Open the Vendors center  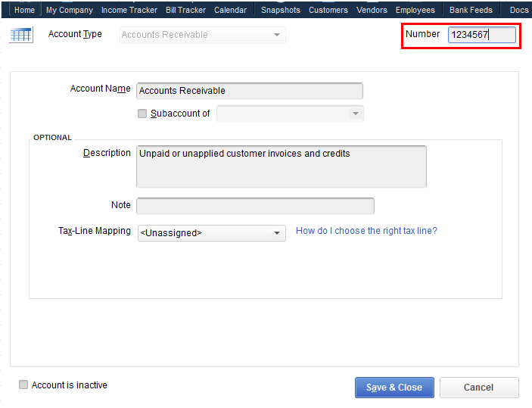[372, 10]
